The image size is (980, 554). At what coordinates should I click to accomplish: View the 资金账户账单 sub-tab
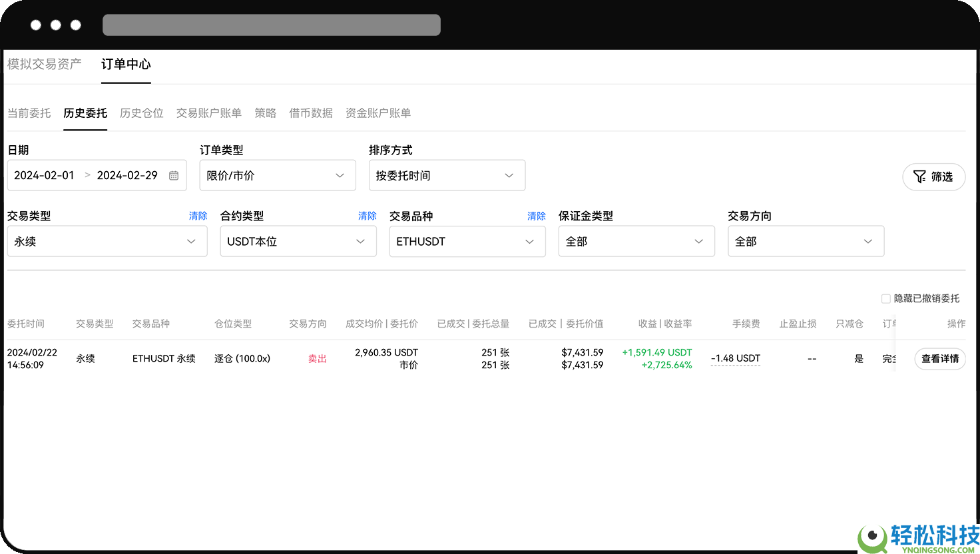click(378, 113)
